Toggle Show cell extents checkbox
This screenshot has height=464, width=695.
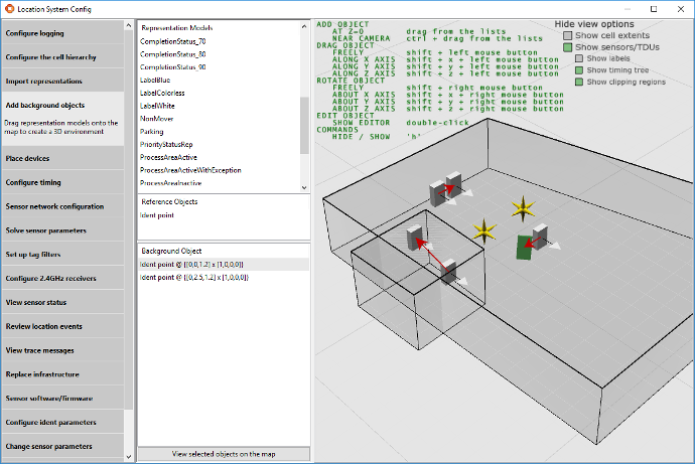point(567,35)
